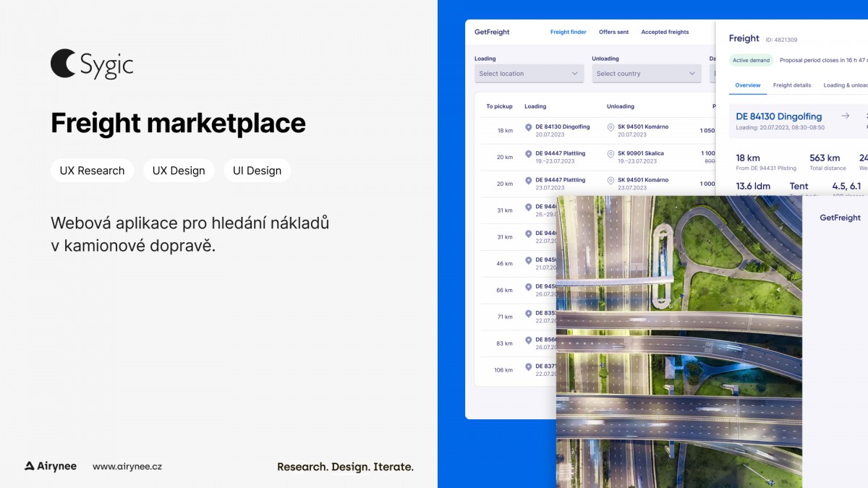Click the GetFreight logo on the right panel
Viewport: 868px width, 488px height.
point(839,216)
